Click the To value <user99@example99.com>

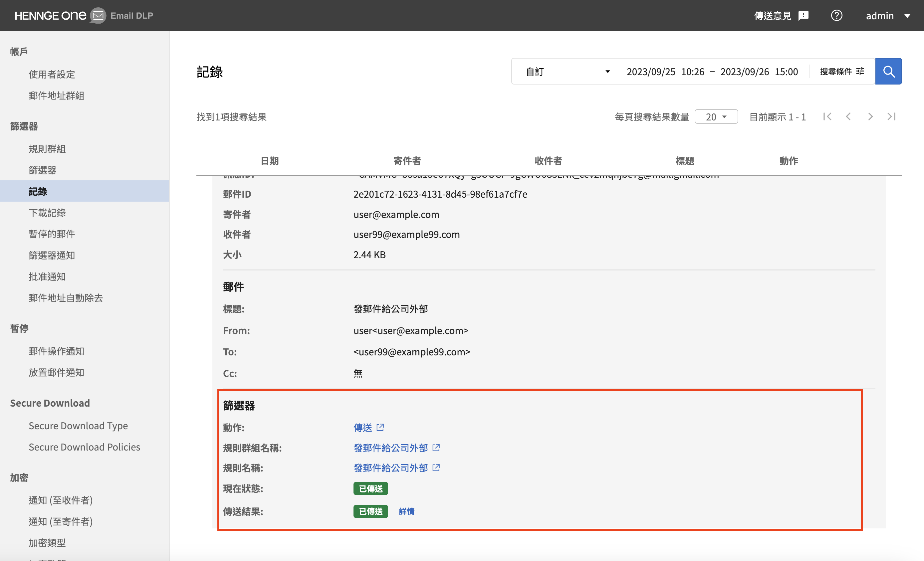(x=412, y=351)
